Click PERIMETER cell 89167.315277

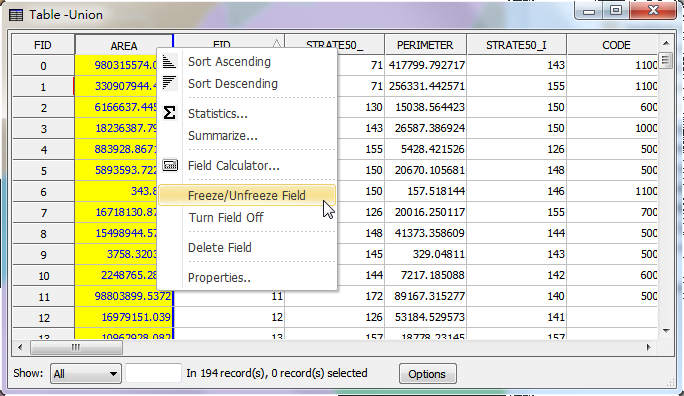coord(426,297)
